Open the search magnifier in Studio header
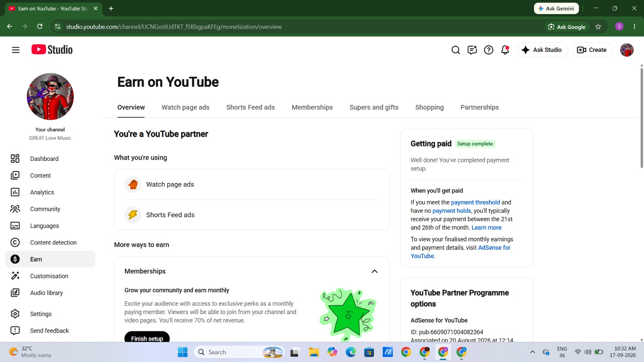The height and width of the screenshot is (362, 644). click(x=456, y=50)
